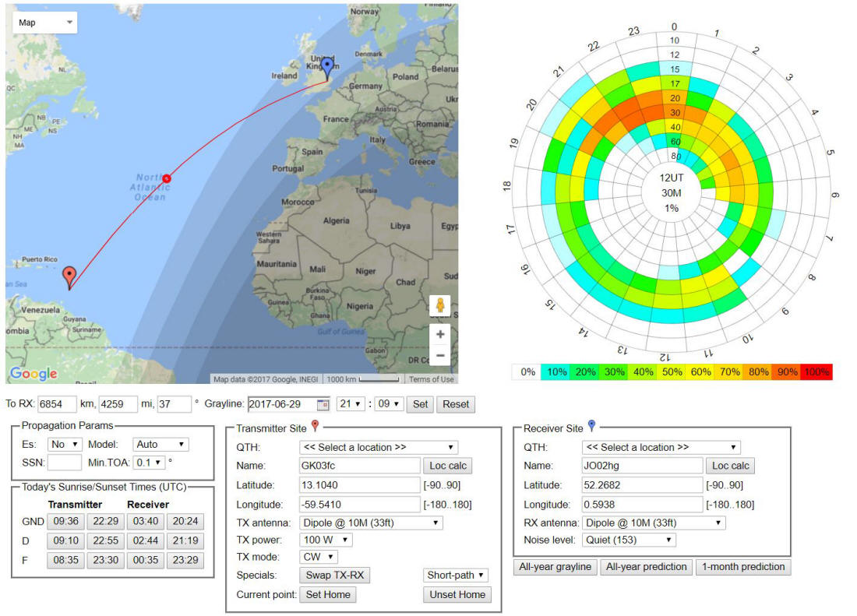
Task: Click the 100% red legend swatch
Action: click(816, 372)
